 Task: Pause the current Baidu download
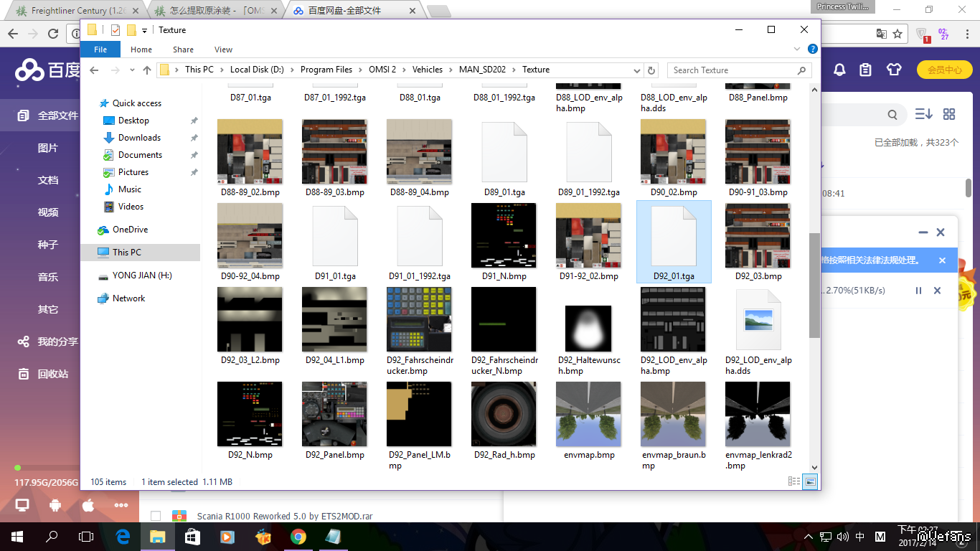click(x=918, y=291)
